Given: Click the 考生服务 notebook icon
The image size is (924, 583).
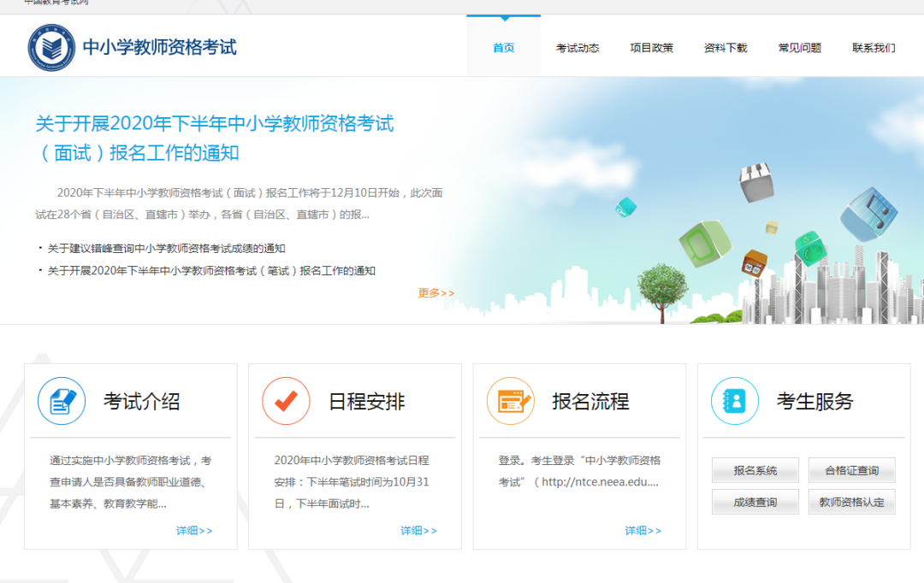Looking at the screenshot, I should (x=735, y=401).
